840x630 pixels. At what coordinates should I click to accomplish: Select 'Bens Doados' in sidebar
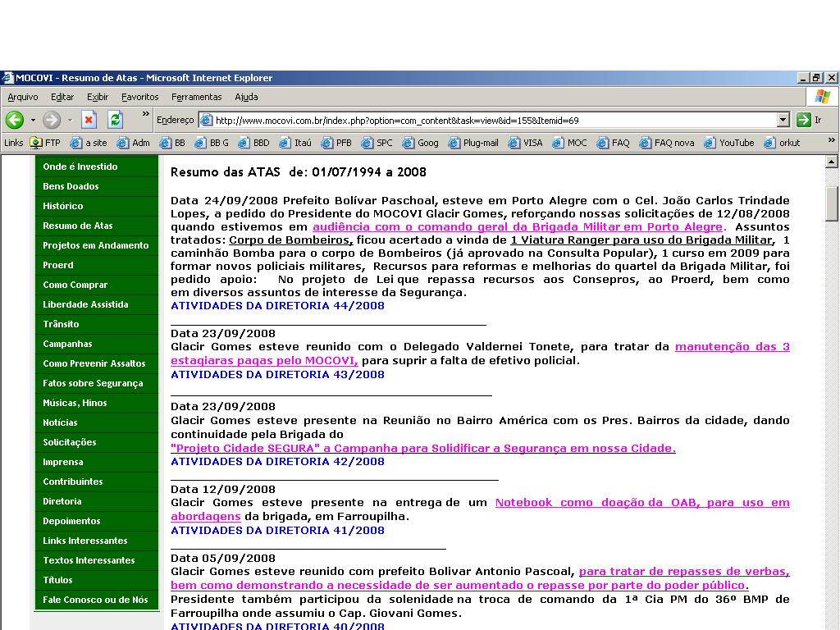[97, 186]
